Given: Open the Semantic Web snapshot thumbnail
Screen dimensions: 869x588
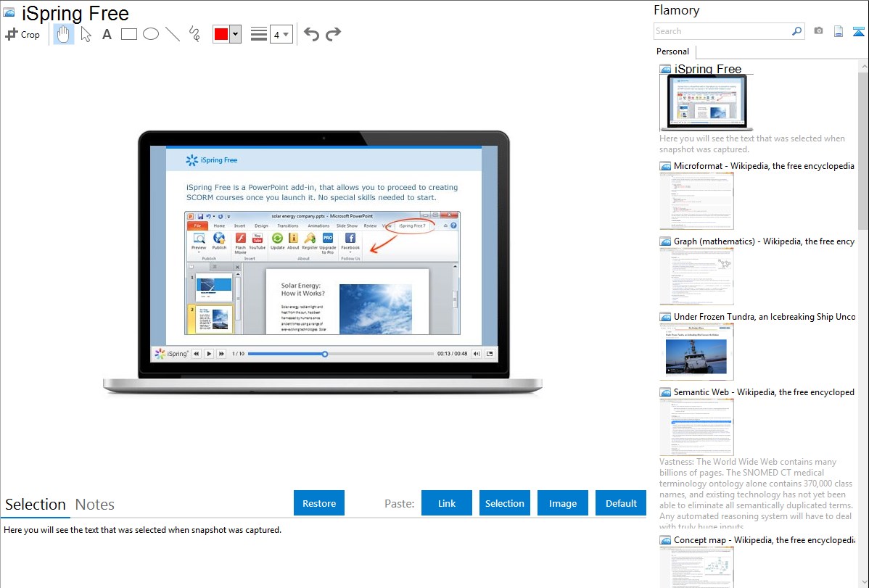Looking at the screenshot, I should (696, 427).
